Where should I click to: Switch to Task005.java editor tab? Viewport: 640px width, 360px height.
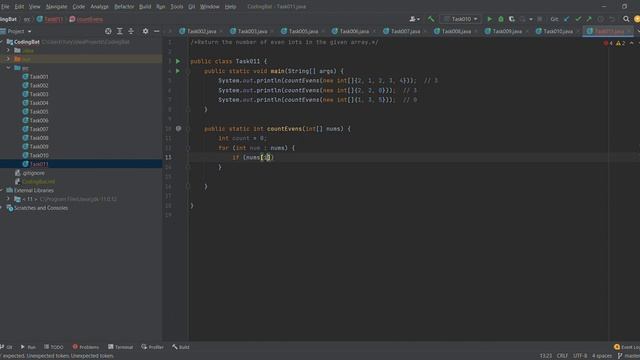click(303, 31)
